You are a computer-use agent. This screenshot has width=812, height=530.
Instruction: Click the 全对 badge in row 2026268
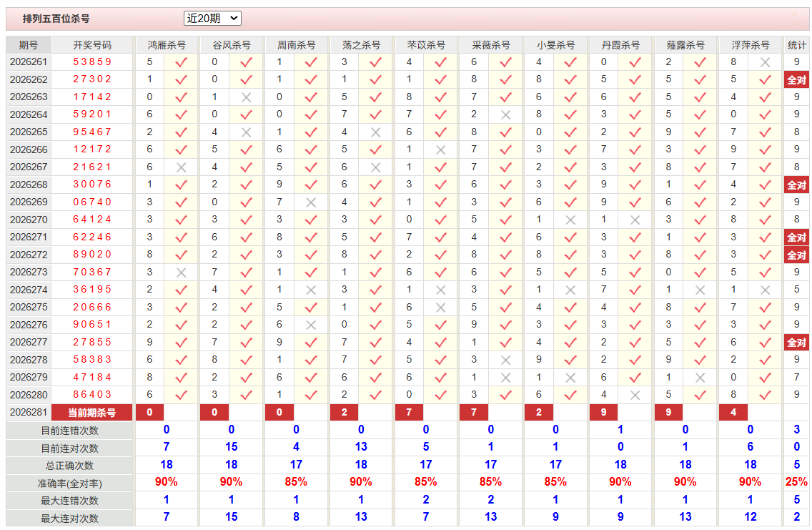point(796,185)
